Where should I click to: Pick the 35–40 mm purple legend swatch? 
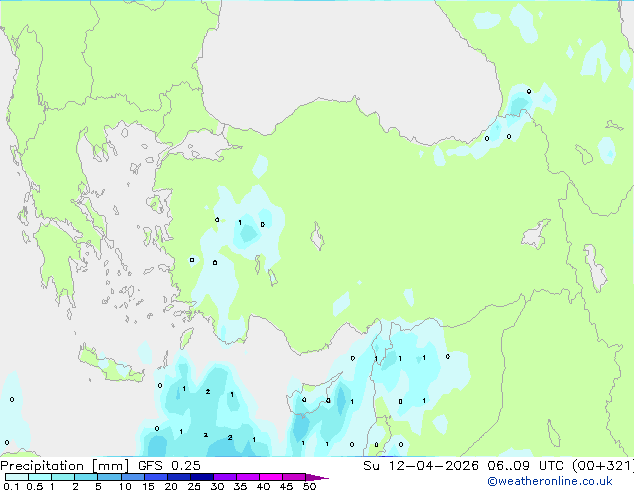tap(248, 477)
